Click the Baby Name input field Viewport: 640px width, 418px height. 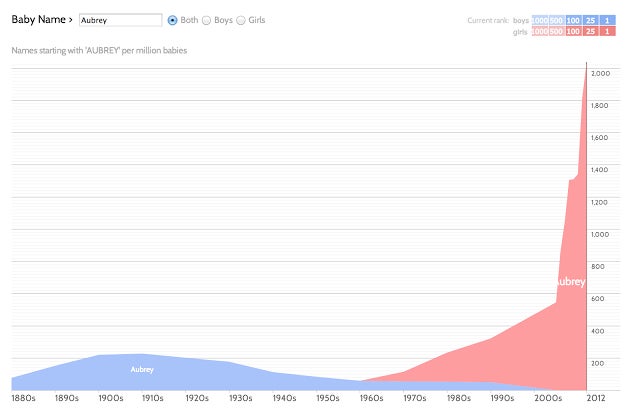pos(120,20)
